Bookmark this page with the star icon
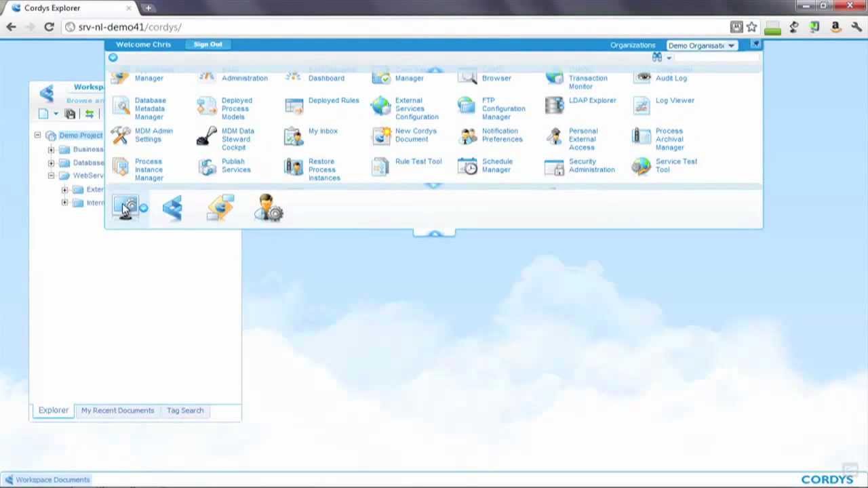868x488 pixels. point(752,27)
